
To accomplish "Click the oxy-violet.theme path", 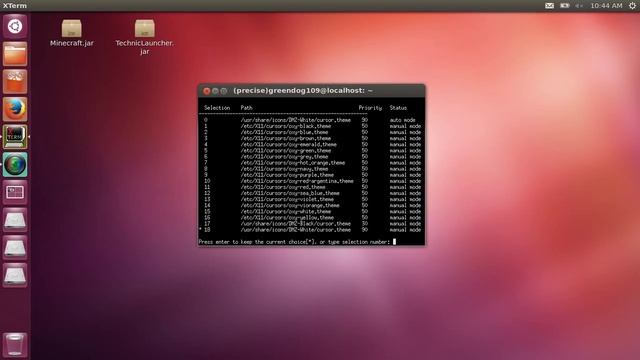I will [287, 200].
